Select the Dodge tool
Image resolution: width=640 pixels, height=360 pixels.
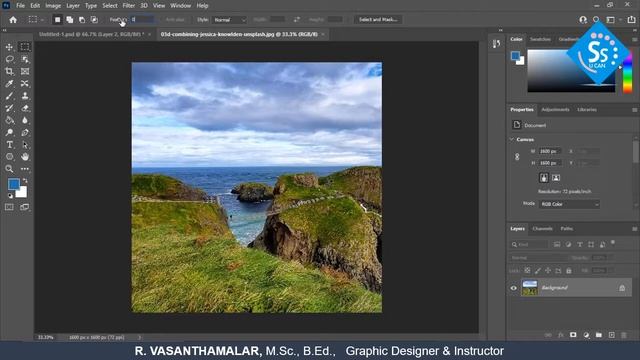pos(9,133)
